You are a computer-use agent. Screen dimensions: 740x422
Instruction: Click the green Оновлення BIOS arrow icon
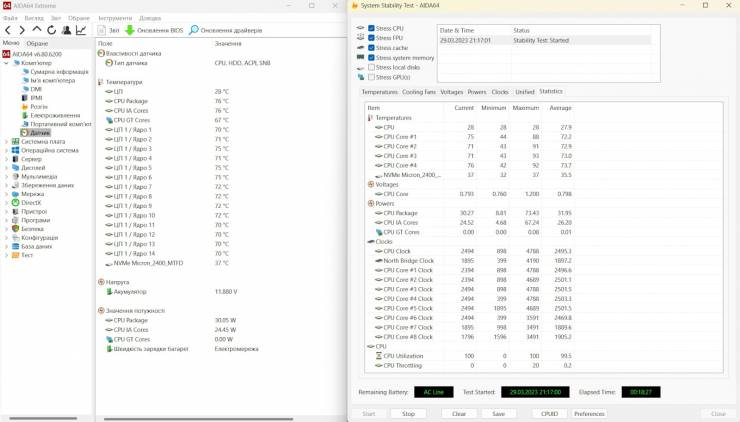pos(130,30)
